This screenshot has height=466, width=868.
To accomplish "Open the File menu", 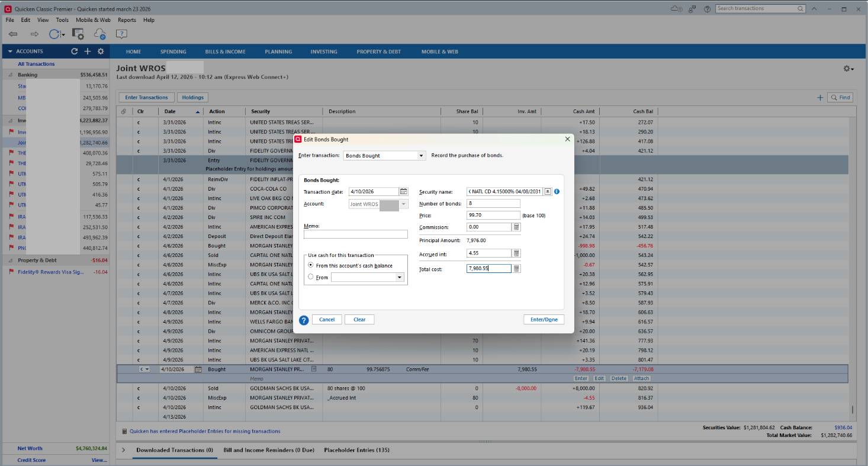I will pyautogui.click(x=10, y=20).
